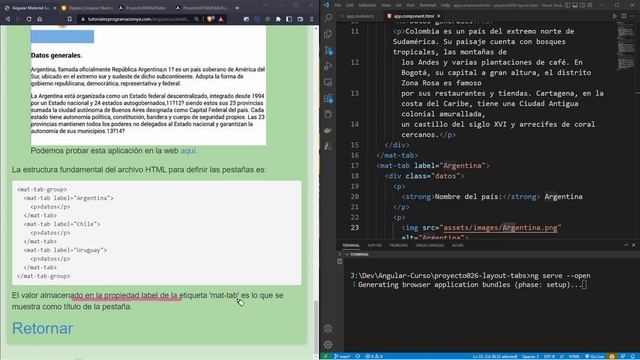Open Brave Shields lion icon
The image size is (640, 360).
click(210, 19)
